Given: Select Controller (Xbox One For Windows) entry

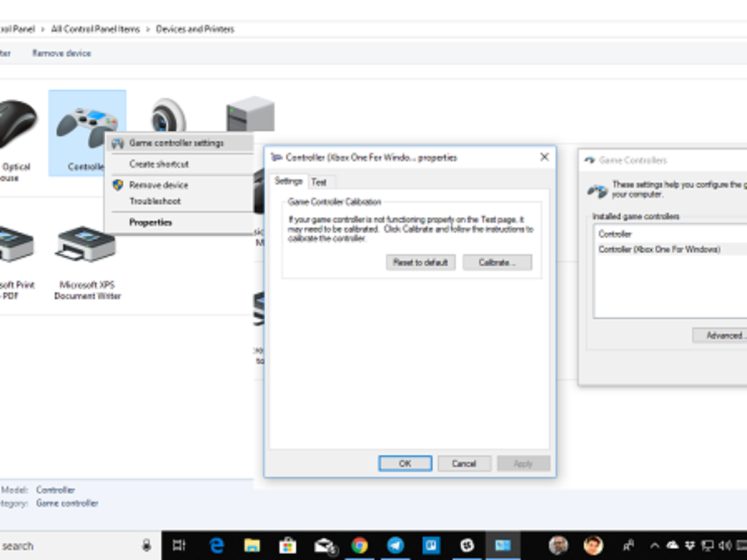Looking at the screenshot, I should click(659, 250).
